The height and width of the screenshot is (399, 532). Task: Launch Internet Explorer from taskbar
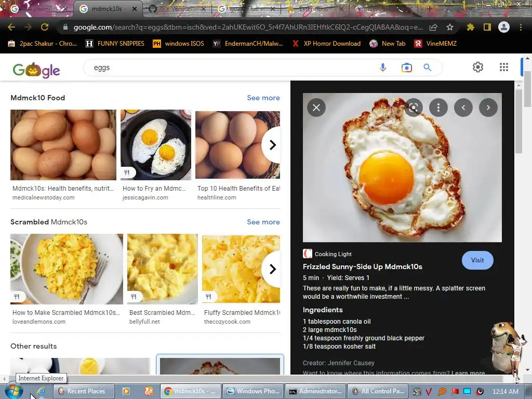[41, 391]
